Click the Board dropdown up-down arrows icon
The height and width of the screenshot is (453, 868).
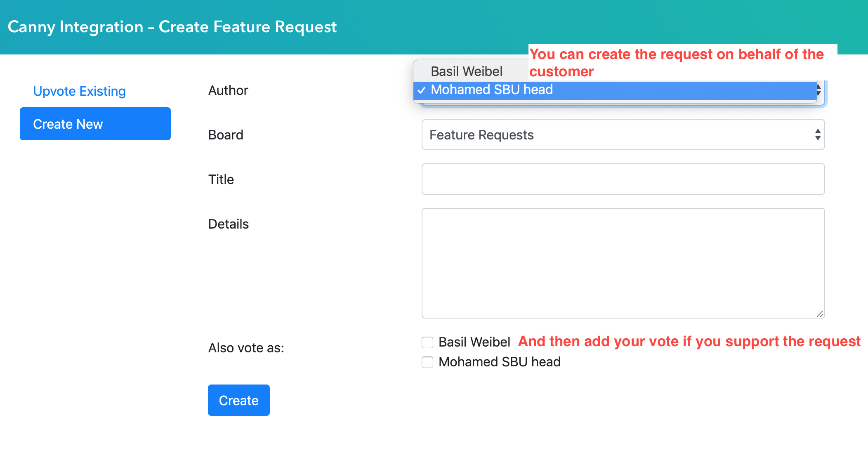tap(818, 134)
